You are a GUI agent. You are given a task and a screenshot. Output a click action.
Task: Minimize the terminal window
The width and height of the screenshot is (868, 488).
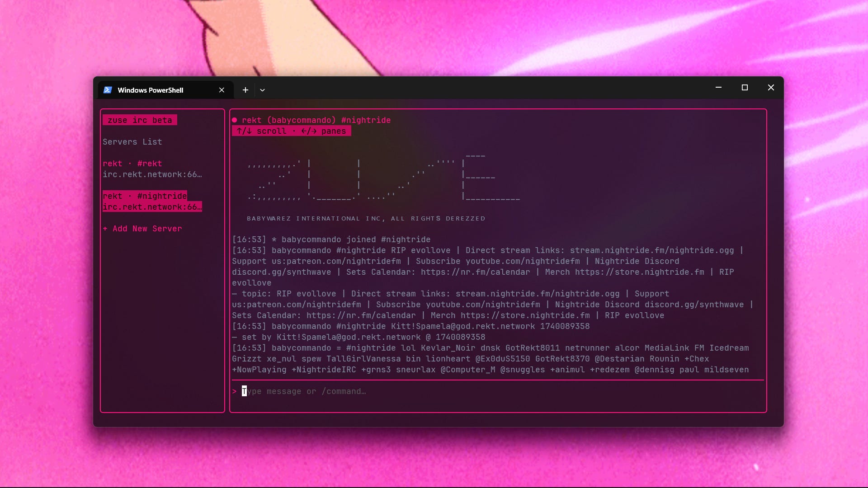[718, 88]
